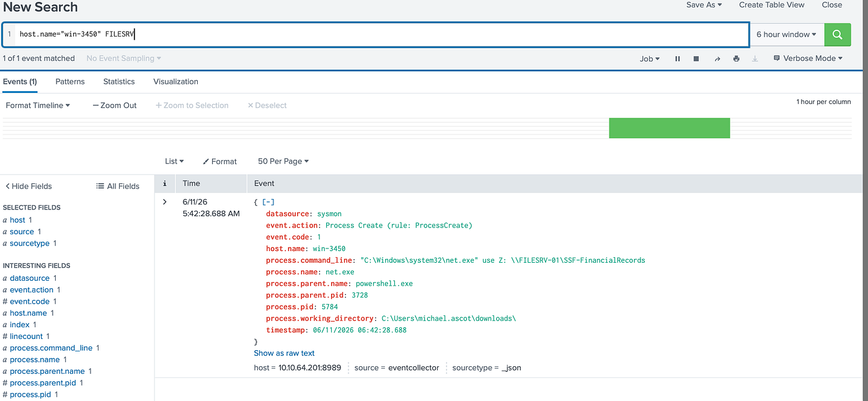Open the List view dropdown
Screen dimensions: 868x401
click(x=174, y=161)
